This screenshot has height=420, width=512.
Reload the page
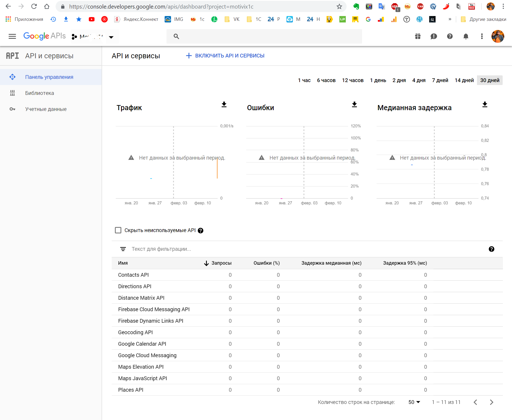click(x=34, y=6)
